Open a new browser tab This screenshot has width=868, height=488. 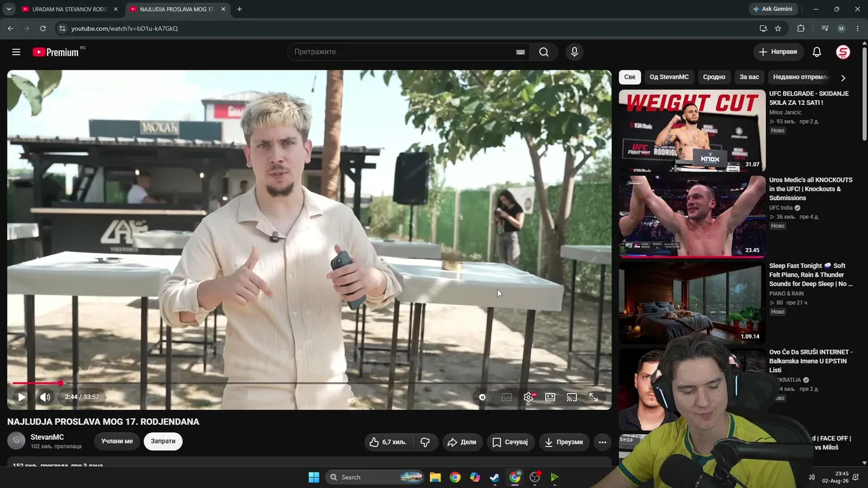coord(239,9)
